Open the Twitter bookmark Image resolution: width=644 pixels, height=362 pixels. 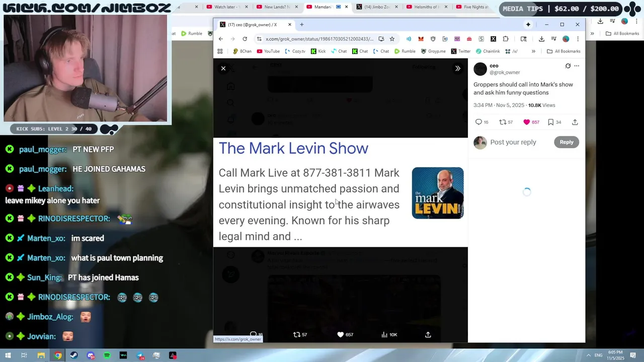tap(461, 51)
